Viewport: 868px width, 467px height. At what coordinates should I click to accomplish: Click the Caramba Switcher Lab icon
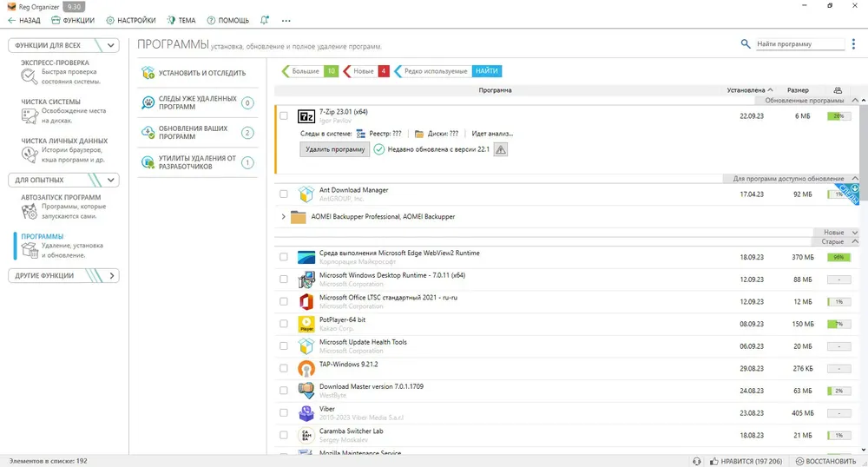coord(306,435)
